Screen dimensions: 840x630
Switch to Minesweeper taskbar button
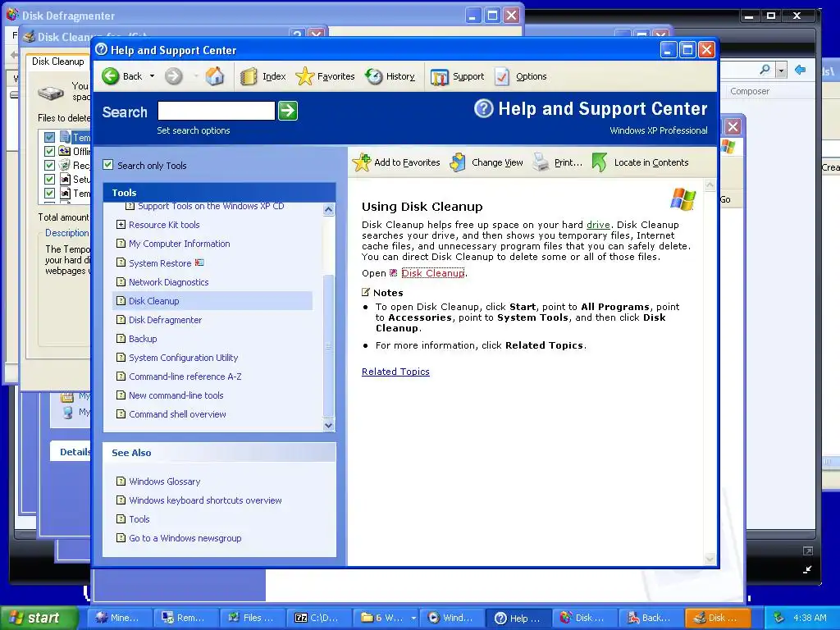(x=120, y=618)
